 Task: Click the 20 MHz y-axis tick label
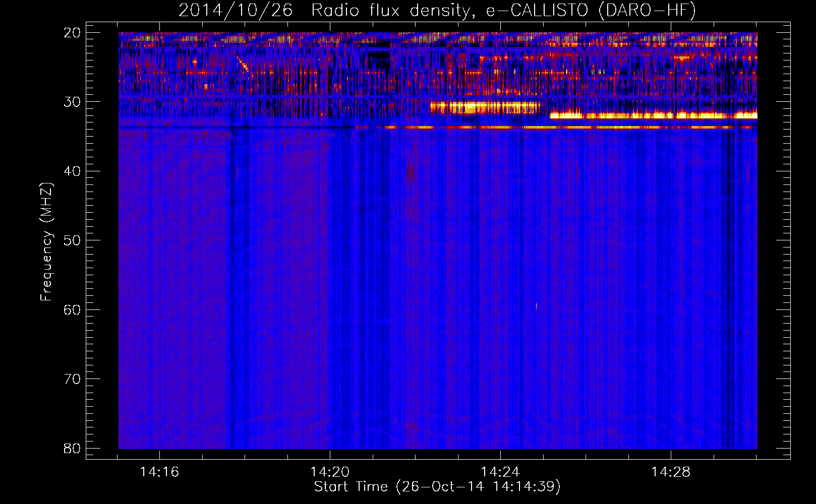click(x=72, y=33)
